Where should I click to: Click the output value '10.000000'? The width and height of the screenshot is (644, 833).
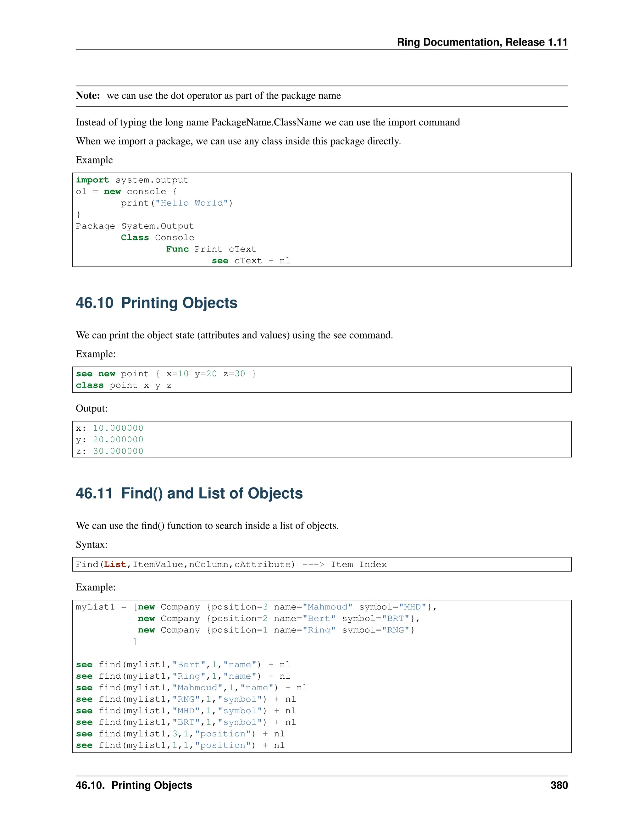pyautogui.click(x=118, y=428)
